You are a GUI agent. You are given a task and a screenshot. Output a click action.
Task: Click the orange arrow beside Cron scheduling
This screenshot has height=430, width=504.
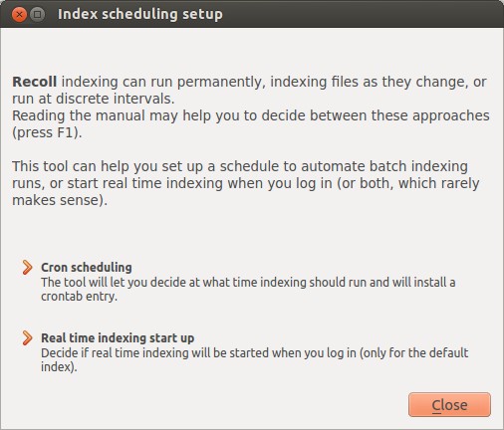(x=27, y=268)
